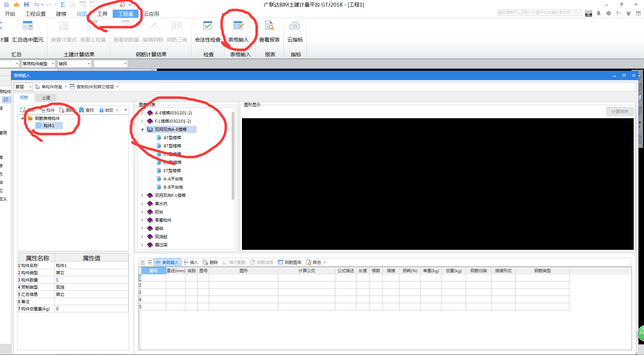This screenshot has width=644, height=355.
Task: Expand A-E楼梯(03G101-2) tree node
Action: pyautogui.click(x=142, y=113)
